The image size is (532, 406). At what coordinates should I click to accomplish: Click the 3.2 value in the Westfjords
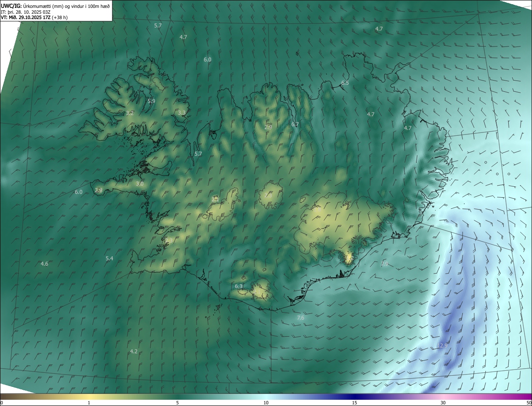coord(130,113)
